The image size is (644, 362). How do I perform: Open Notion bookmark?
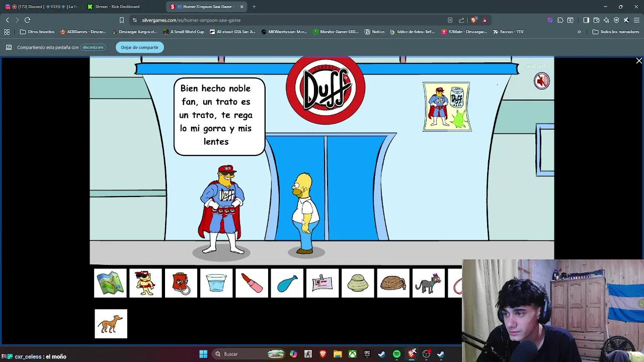pos(374,32)
